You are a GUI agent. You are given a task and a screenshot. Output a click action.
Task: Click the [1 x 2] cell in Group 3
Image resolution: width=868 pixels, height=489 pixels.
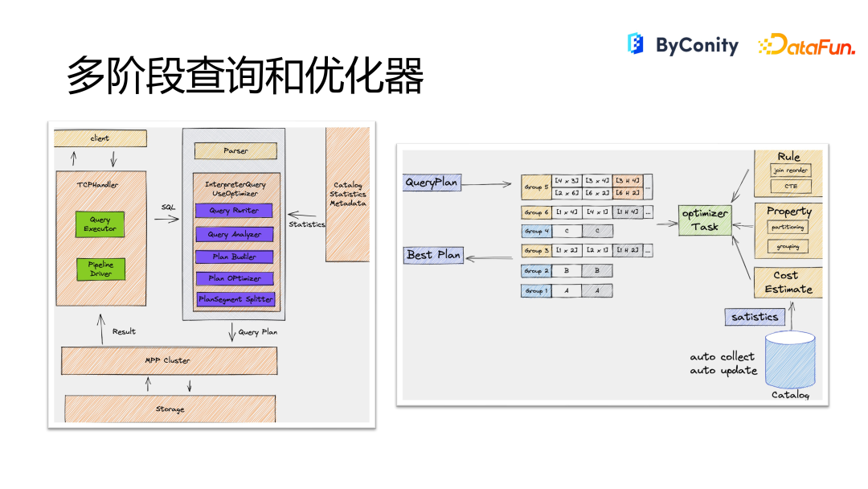click(567, 250)
